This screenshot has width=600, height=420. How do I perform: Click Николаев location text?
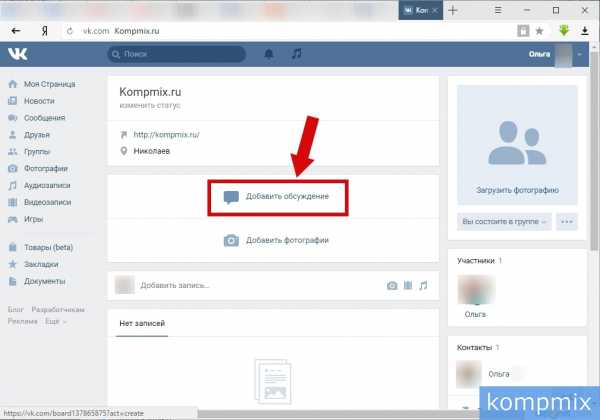pos(152,151)
